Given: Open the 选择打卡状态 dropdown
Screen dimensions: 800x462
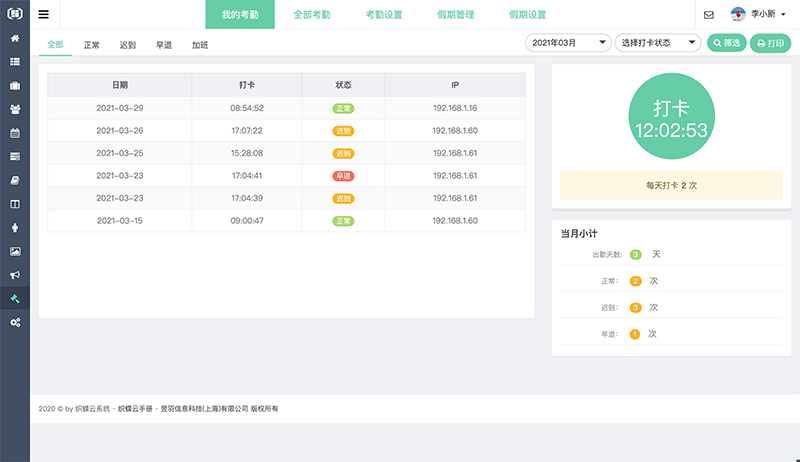Looking at the screenshot, I should pos(658,43).
